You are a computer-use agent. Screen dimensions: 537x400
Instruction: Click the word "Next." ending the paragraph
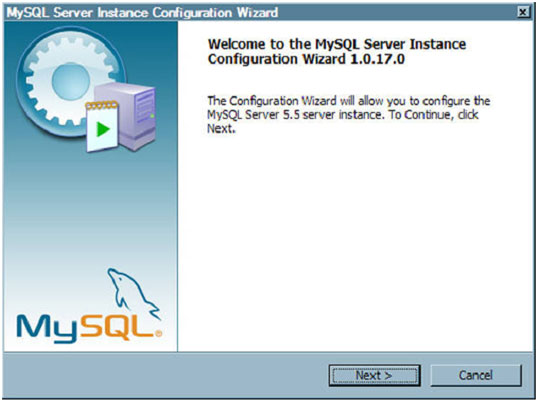[x=221, y=129]
